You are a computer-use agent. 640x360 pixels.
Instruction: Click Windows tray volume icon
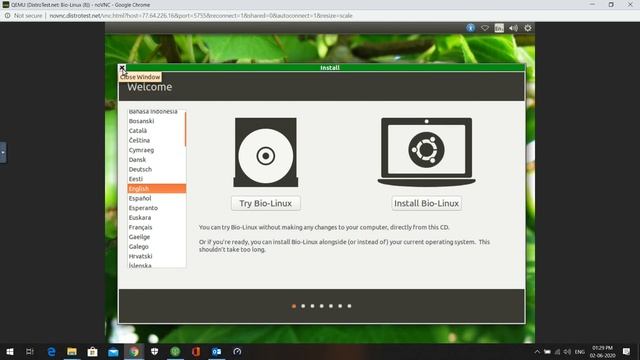point(567,351)
